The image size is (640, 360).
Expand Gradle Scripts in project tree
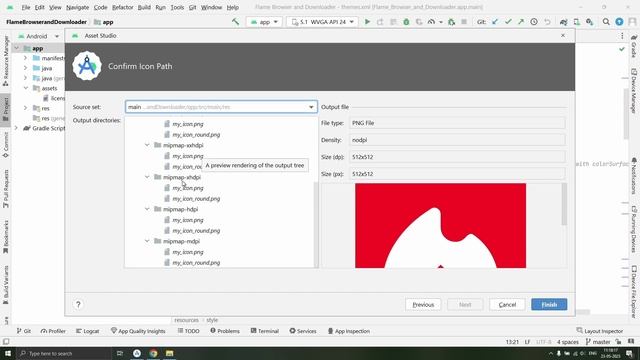click(16, 128)
